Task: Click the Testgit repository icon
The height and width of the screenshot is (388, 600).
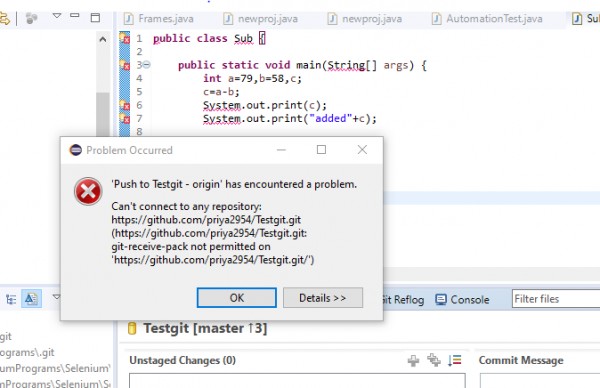Action: [x=132, y=328]
